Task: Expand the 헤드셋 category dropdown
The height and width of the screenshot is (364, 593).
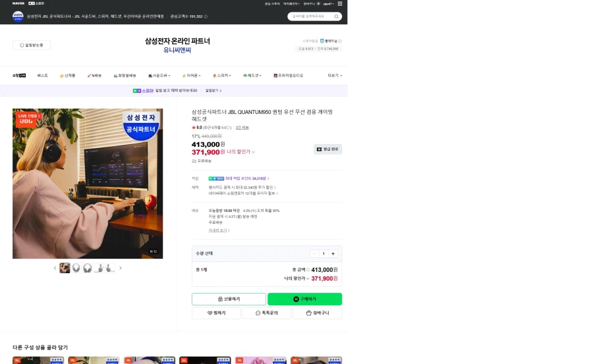Action: tap(252, 76)
